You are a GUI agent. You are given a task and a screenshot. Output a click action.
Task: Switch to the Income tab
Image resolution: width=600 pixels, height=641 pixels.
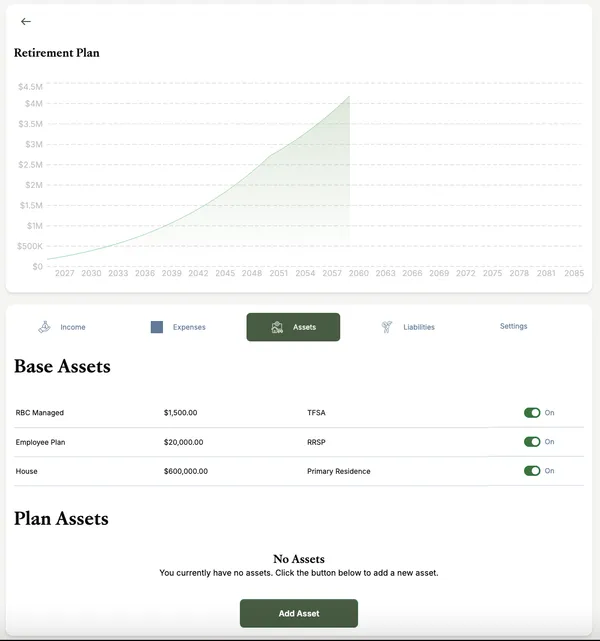[x=62, y=327]
